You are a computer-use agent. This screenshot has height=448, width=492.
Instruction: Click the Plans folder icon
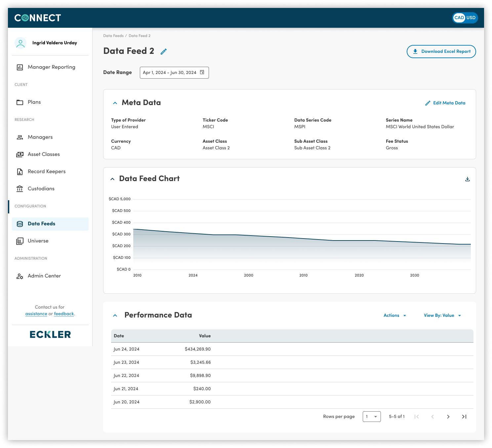(20, 102)
